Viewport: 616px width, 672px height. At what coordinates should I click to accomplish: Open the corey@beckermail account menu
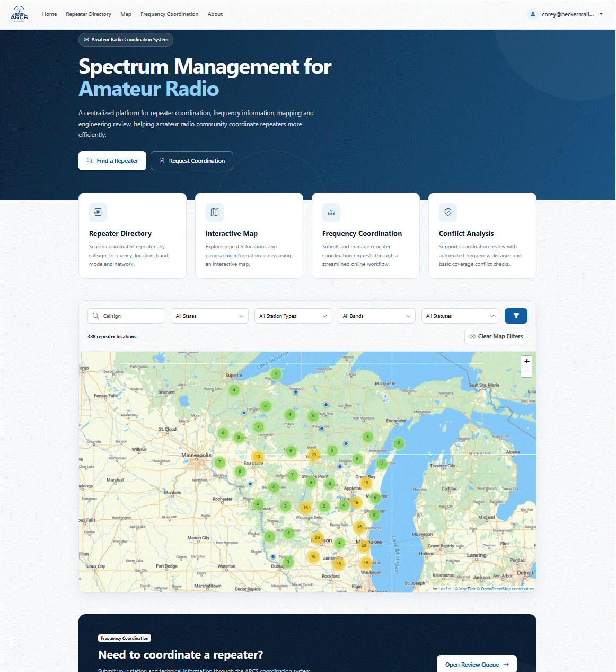click(566, 14)
